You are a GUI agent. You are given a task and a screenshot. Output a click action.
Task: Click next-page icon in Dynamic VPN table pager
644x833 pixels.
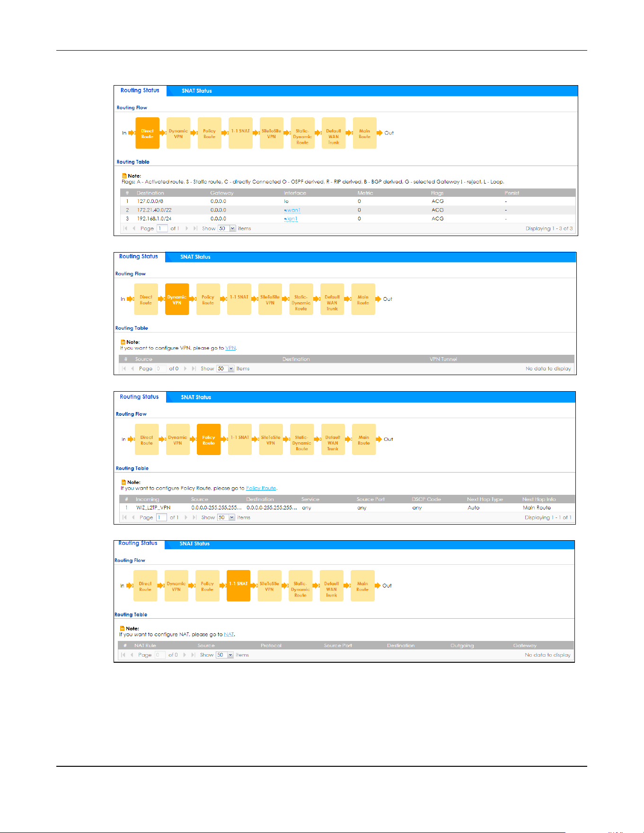[x=185, y=368]
